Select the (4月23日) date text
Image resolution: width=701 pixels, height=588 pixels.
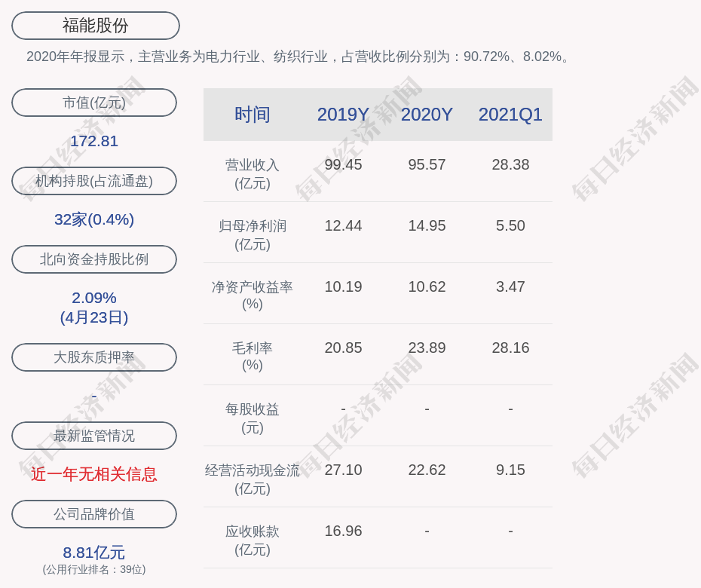[x=94, y=317]
